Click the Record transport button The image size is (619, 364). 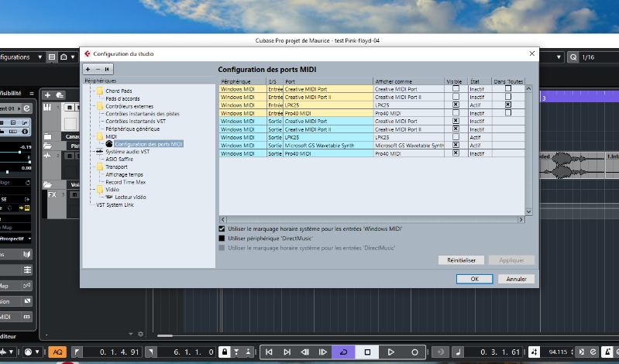point(414,352)
